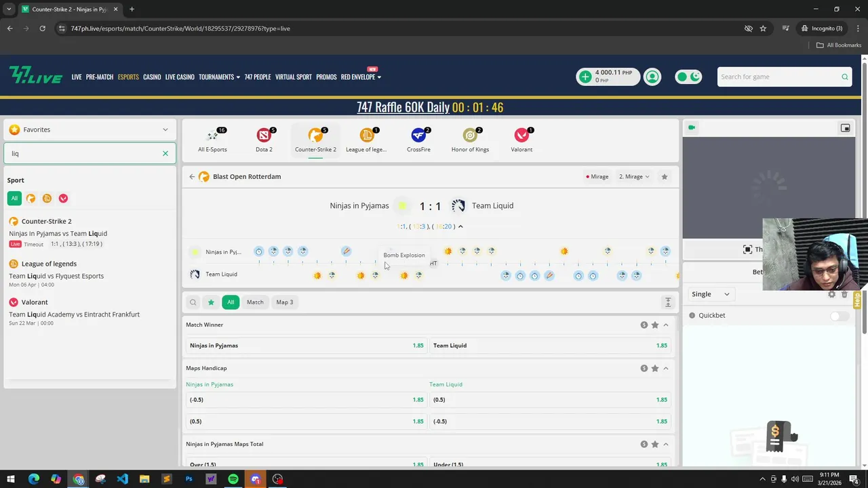Screen dimensions: 868x488
Task: Pick Team Liquid handicap (0.5)
Action: point(550,400)
